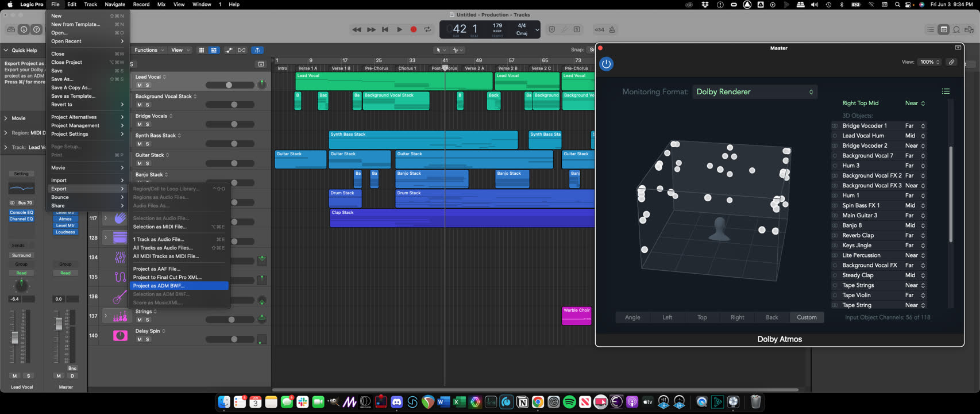Switch to the tracks list view icon
This screenshot has width=980, height=414.
[214, 50]
